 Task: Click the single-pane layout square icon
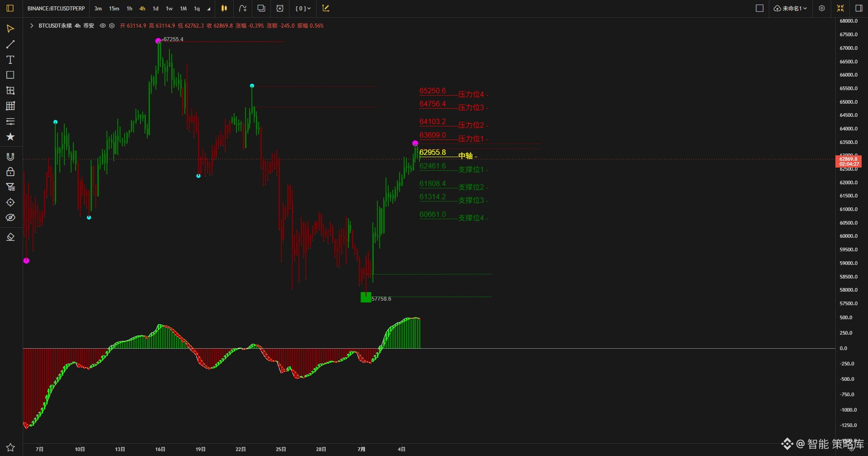click(x=760, y=8)
